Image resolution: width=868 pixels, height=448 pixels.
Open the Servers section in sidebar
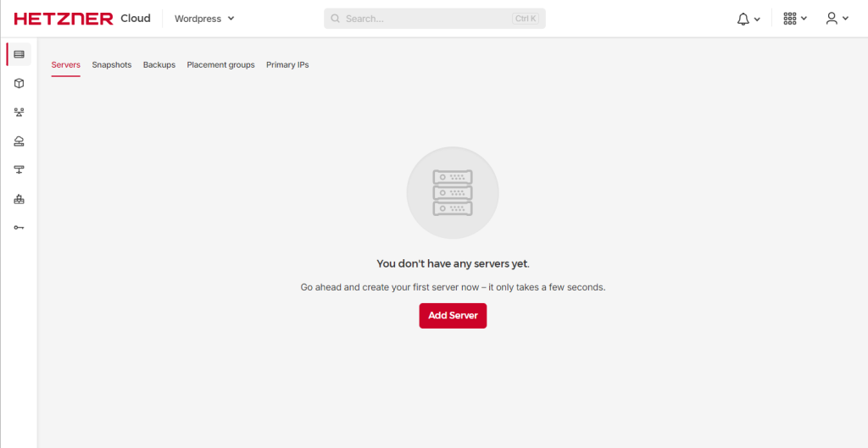(19, 54)
